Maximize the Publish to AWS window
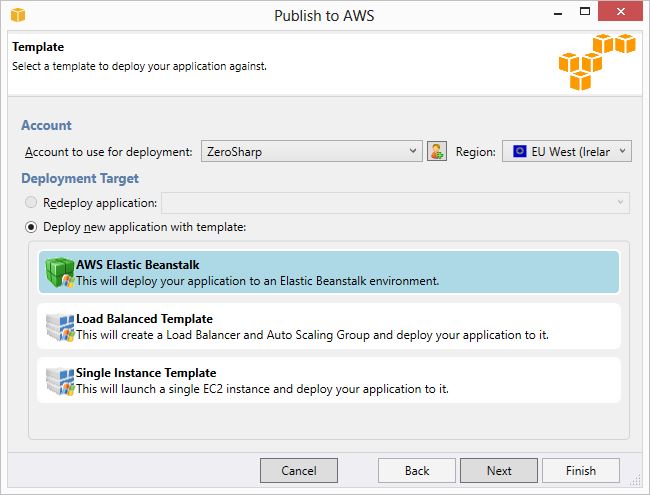Image resolution: width=650 pixels, height=495 pixels. point(585,11)
